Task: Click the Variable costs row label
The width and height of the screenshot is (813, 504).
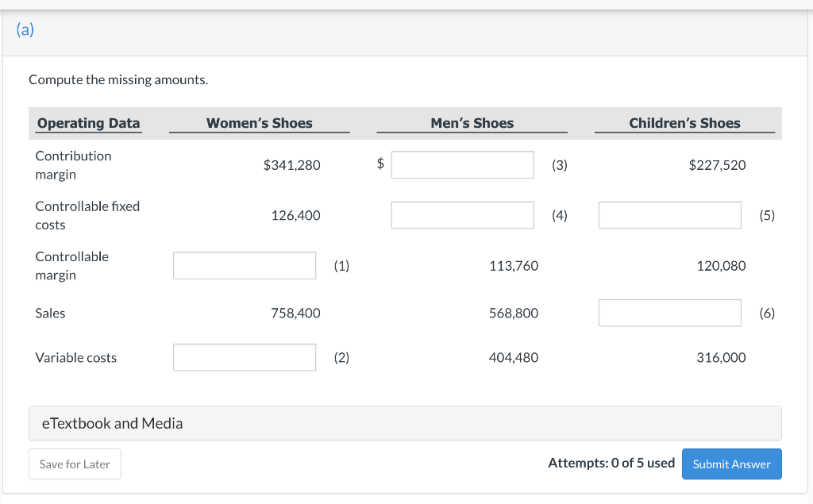Action: [x=75, y=357]
